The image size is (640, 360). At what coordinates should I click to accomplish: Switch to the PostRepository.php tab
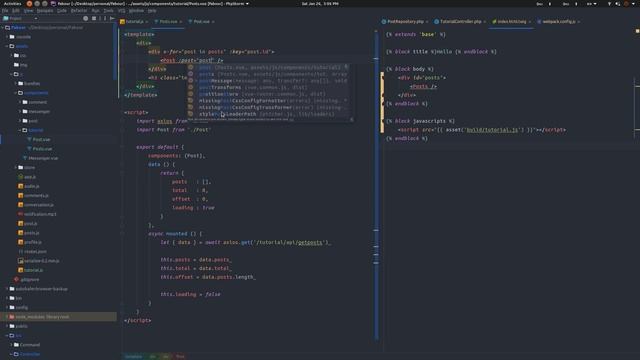pos(405,22)
